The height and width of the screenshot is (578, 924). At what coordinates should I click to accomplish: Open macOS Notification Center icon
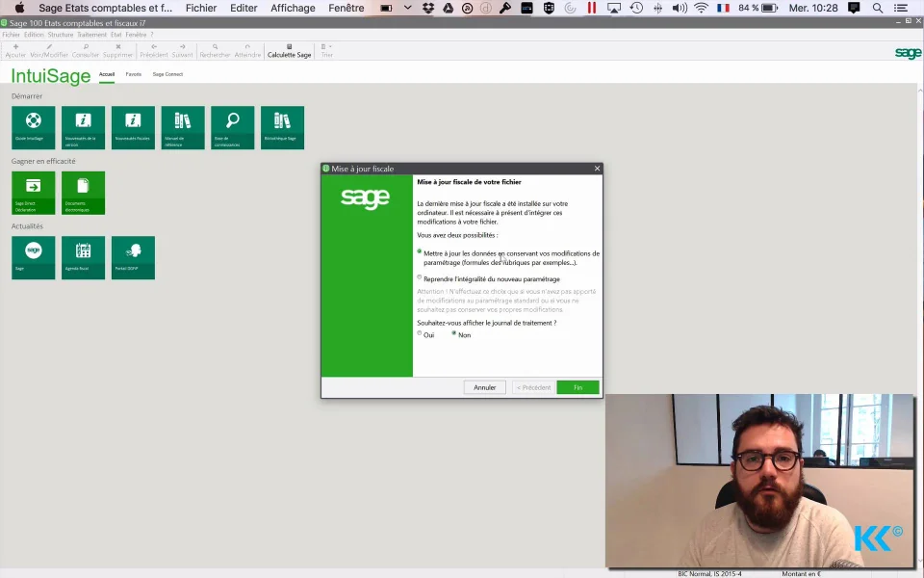901,9
